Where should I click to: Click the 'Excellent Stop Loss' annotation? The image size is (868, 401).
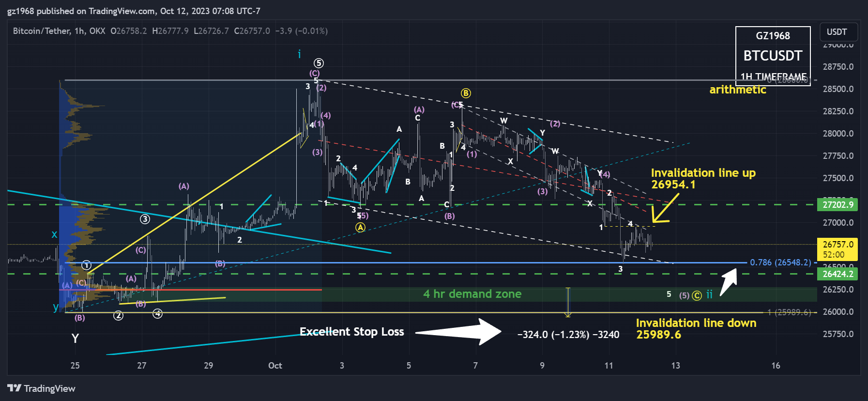point(351,332)
